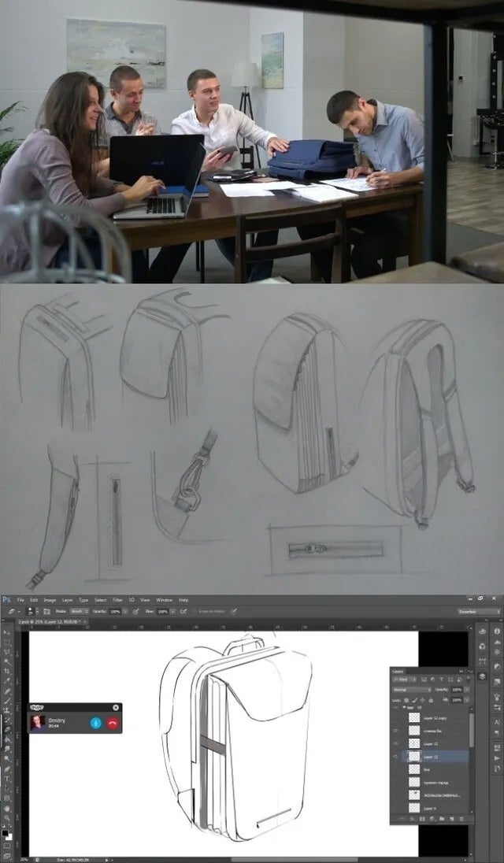Select the Move tool
This screenshot has height=863, width=504.
click(6, 632)
